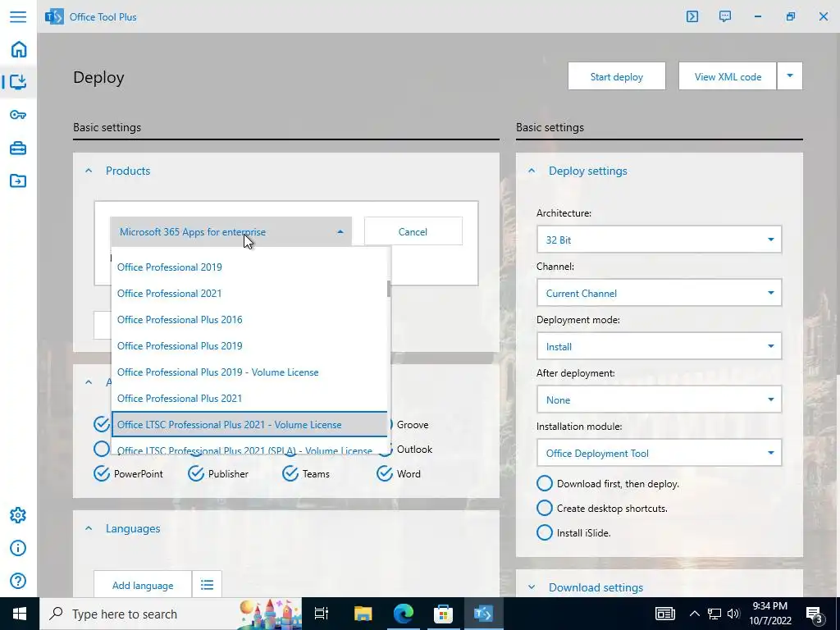The width and height of the screenshot is (840, 630).
Task: Open the feedback chat icon in title bar
Action: point(725,16)
